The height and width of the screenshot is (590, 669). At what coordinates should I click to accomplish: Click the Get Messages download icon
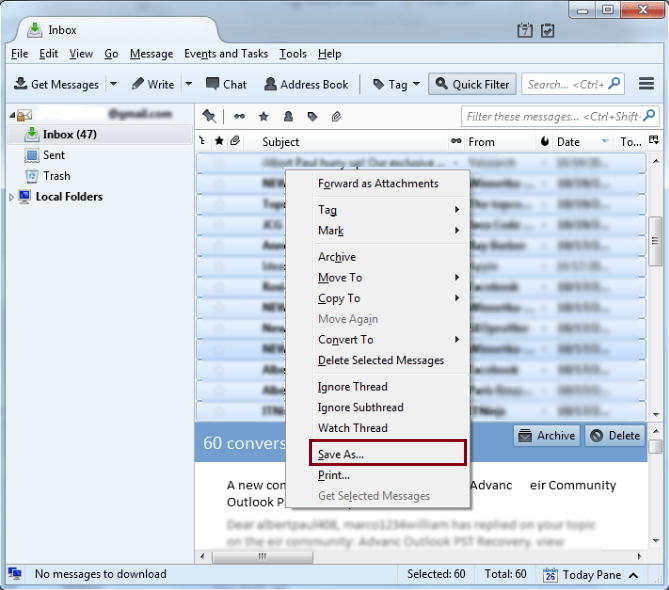(x=20, y=84)
